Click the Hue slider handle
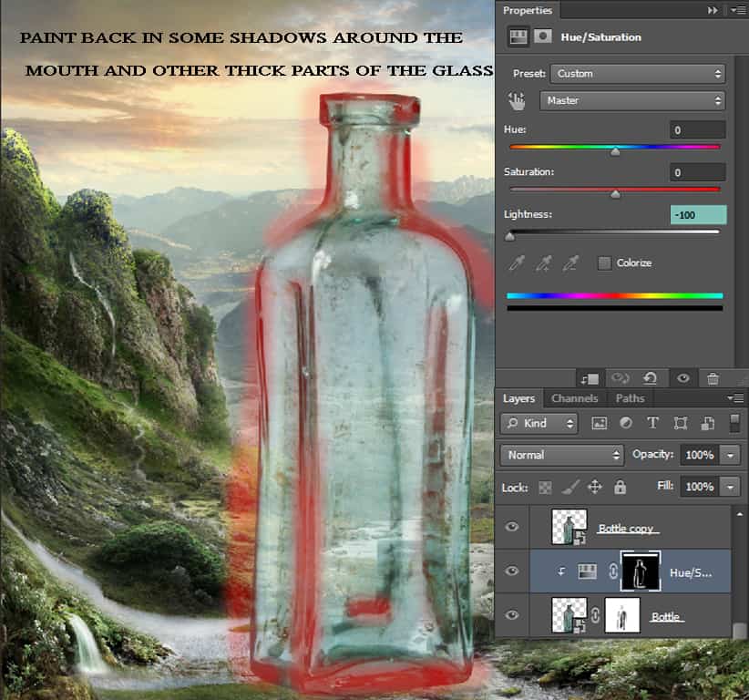 615,151
